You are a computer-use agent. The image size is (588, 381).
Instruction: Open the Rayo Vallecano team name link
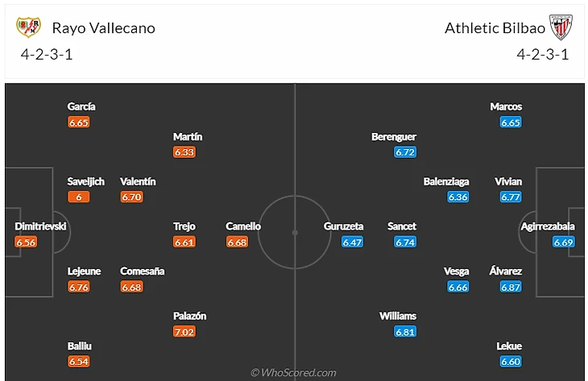tap(103, 27)
